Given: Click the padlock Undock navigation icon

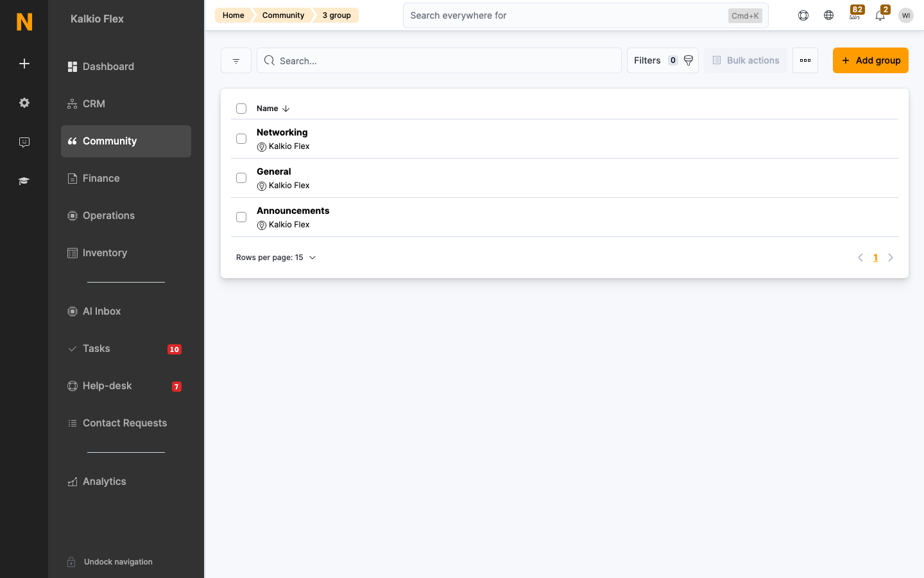Looking at the screenshot, I should tap(72, 562).
